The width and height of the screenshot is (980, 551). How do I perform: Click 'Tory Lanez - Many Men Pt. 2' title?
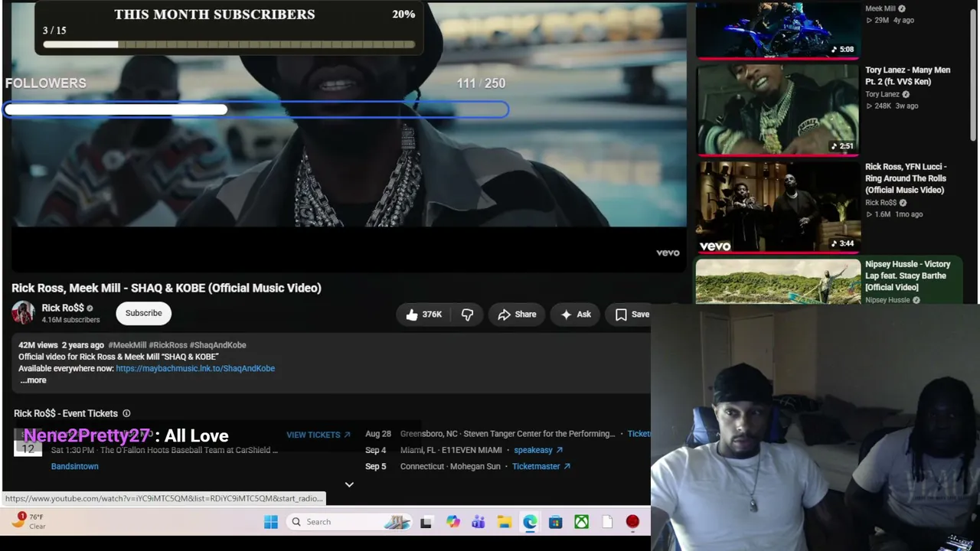tap(907, 76)
